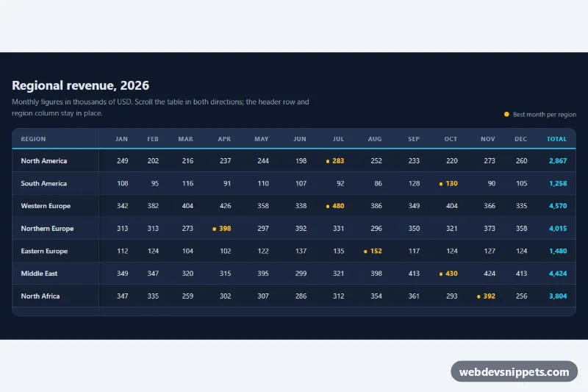Click Middle East's highlighted October value 430
Viewport: 588px width, 392px height.
[451, 274]
